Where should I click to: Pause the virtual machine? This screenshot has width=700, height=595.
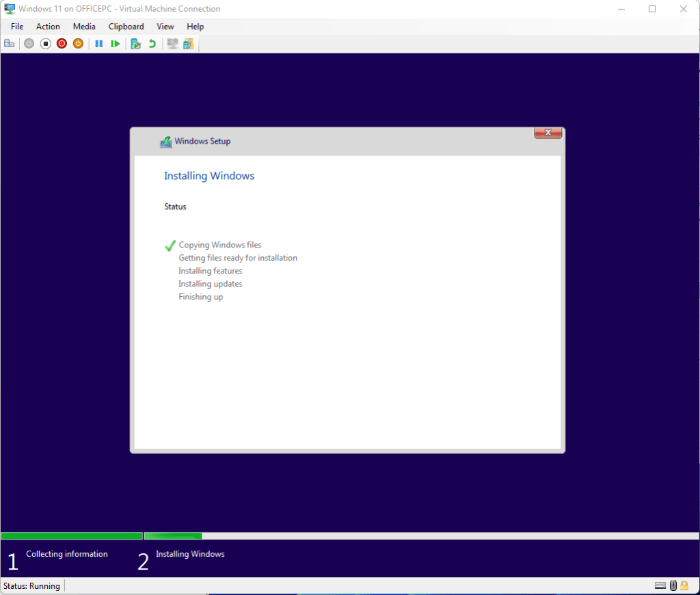point(99,44)
